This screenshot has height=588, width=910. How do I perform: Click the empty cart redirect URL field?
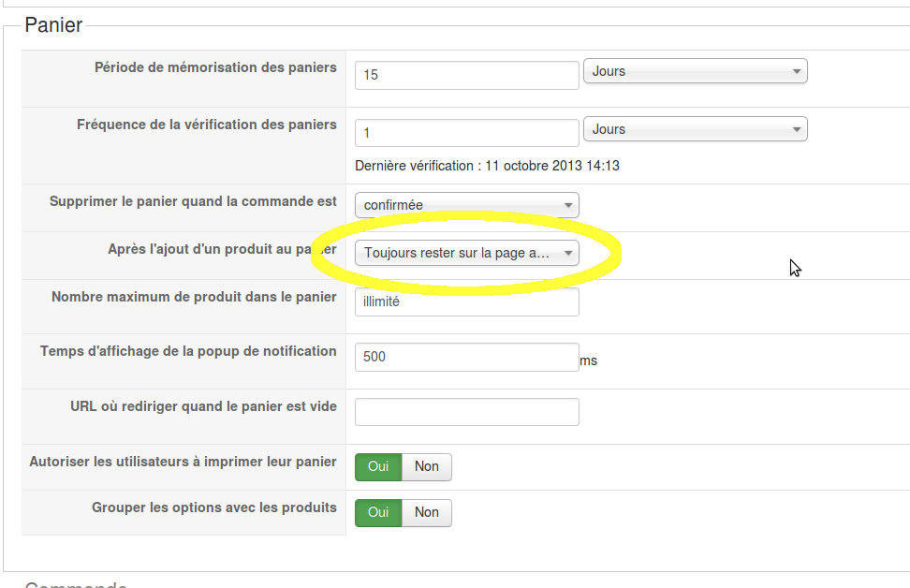466,412
